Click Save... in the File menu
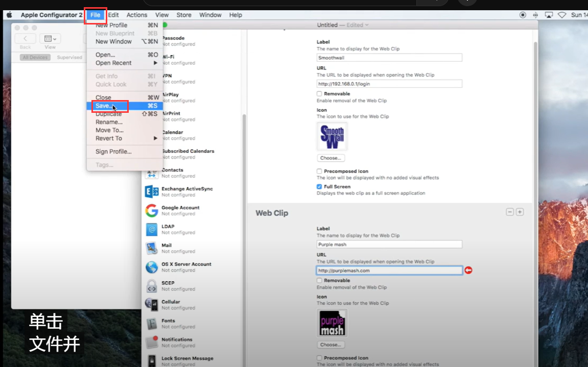Viewport: 588px width, 367px height. pyautogui.click(x=125, y=106)
